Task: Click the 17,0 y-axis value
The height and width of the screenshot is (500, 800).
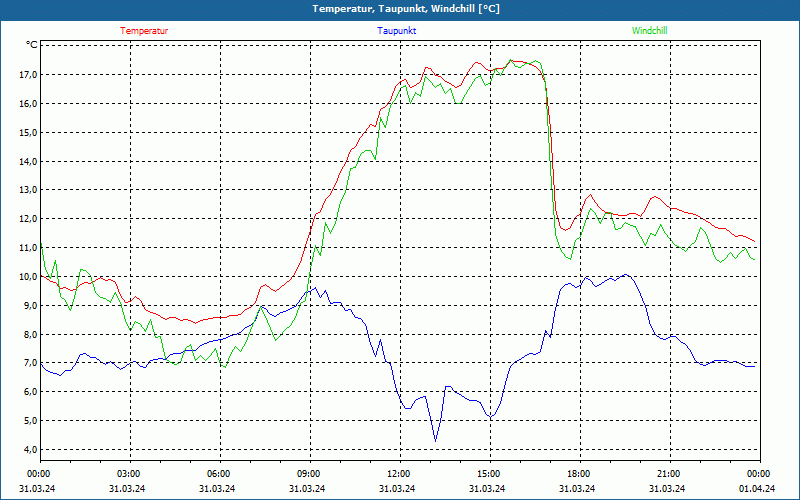Action: click(x=29, y=75)
